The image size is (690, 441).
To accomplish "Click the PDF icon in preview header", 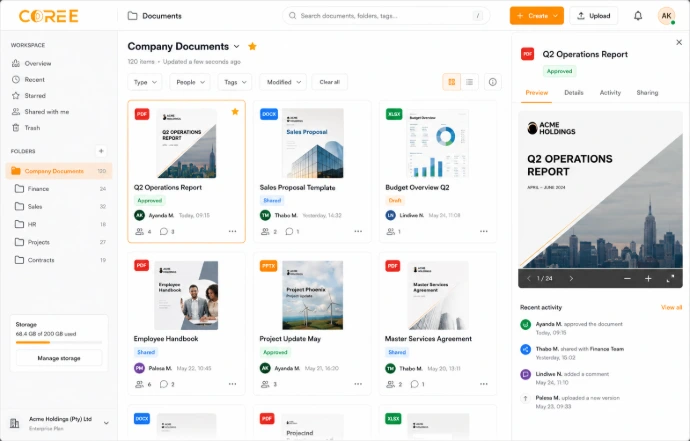I will (x=528, y=54).
